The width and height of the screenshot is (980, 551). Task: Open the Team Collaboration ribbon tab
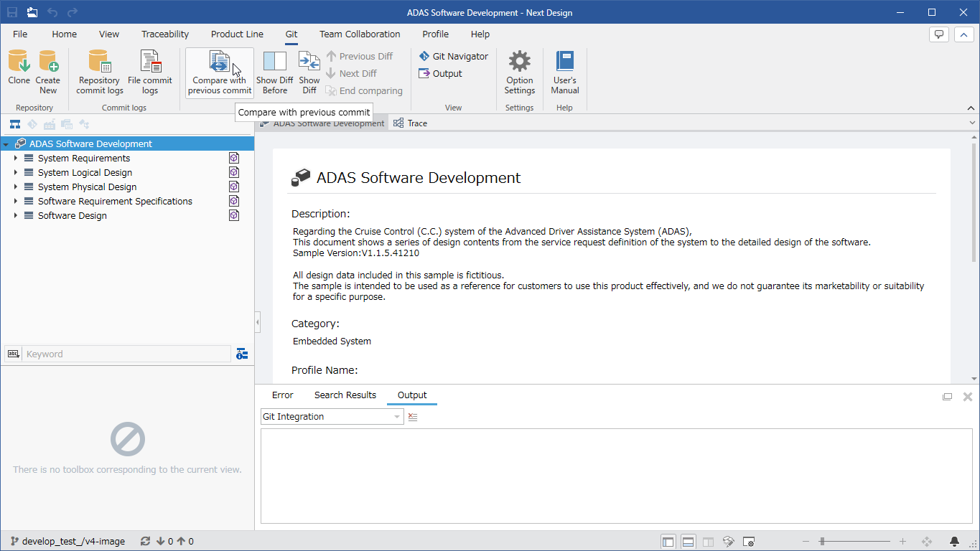(x=360, y=34)
